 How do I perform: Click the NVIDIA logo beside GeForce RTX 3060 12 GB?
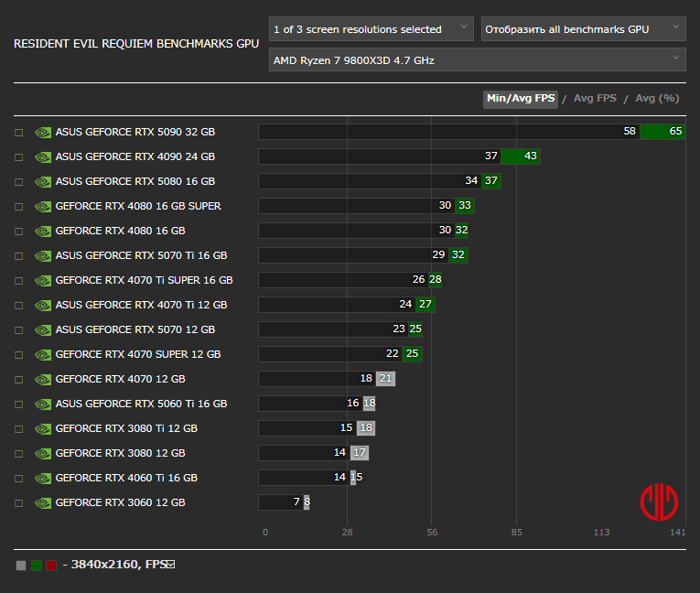pyautogui.click(x=43, y=502)
